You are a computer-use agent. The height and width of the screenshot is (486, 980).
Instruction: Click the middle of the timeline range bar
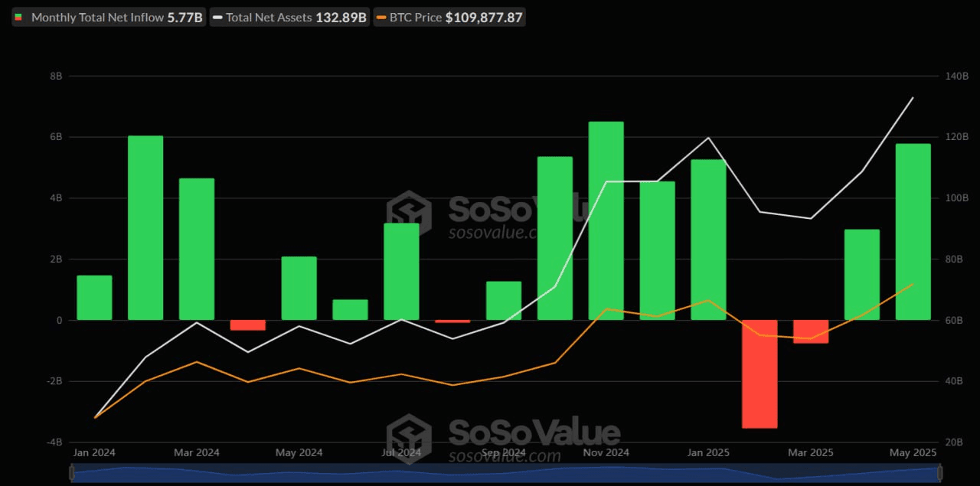(x=505, y=475)
